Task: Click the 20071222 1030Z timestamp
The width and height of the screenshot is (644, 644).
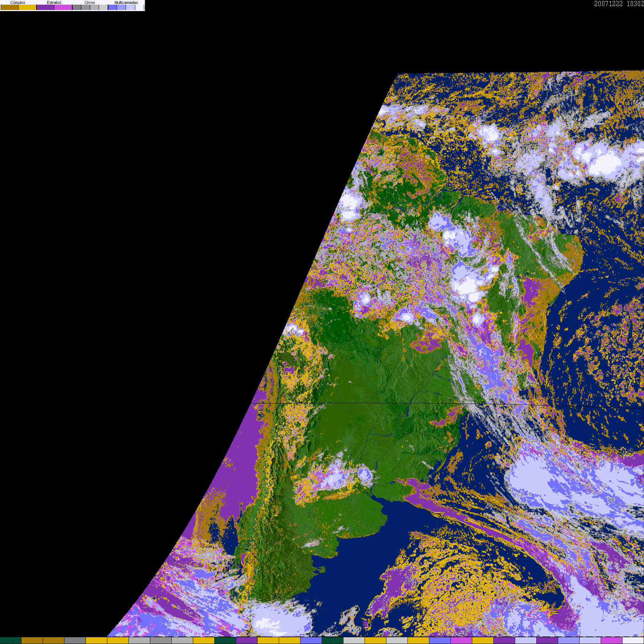Action: [x=619, y=4]
